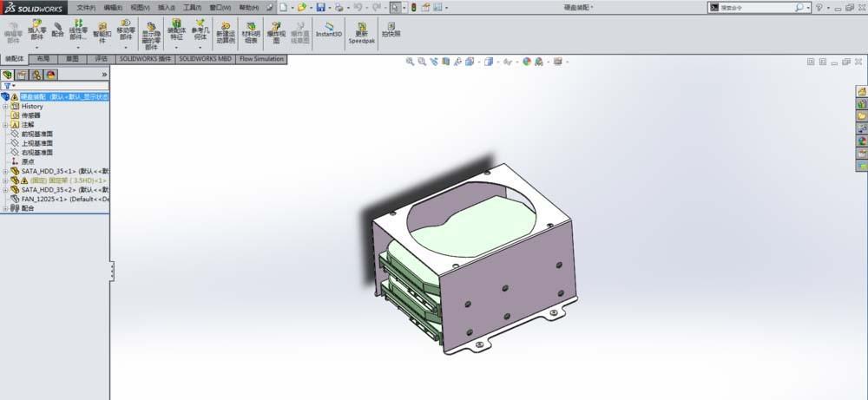The height and width of the screenshot is (400, 868).
Task: Open the 文件 (File) menu
Action: [86, 8]
